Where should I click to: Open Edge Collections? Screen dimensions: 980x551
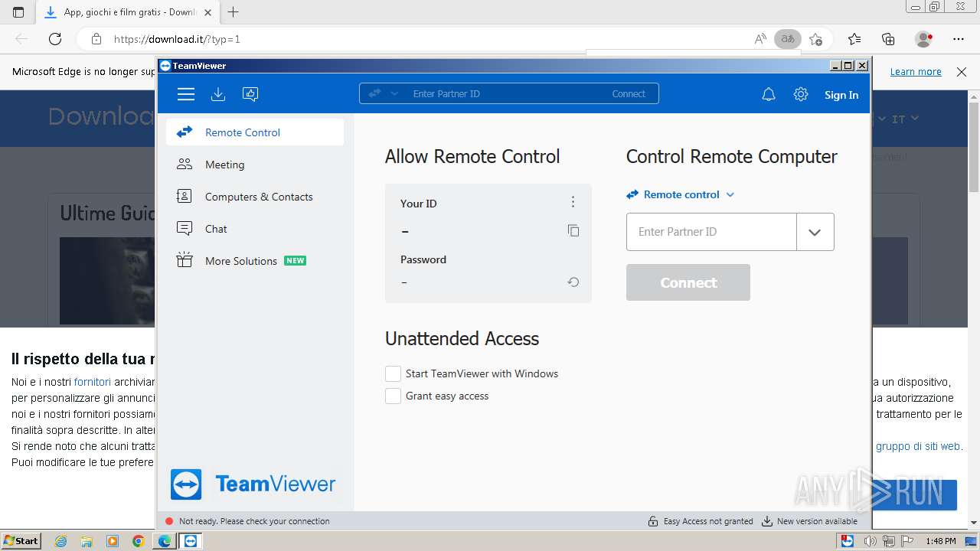[x=888, y=39]
